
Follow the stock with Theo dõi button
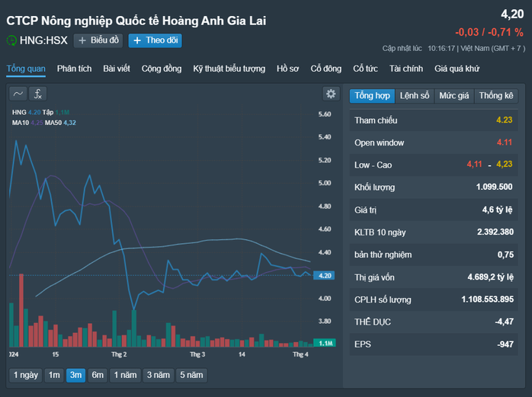coord(155,40)
